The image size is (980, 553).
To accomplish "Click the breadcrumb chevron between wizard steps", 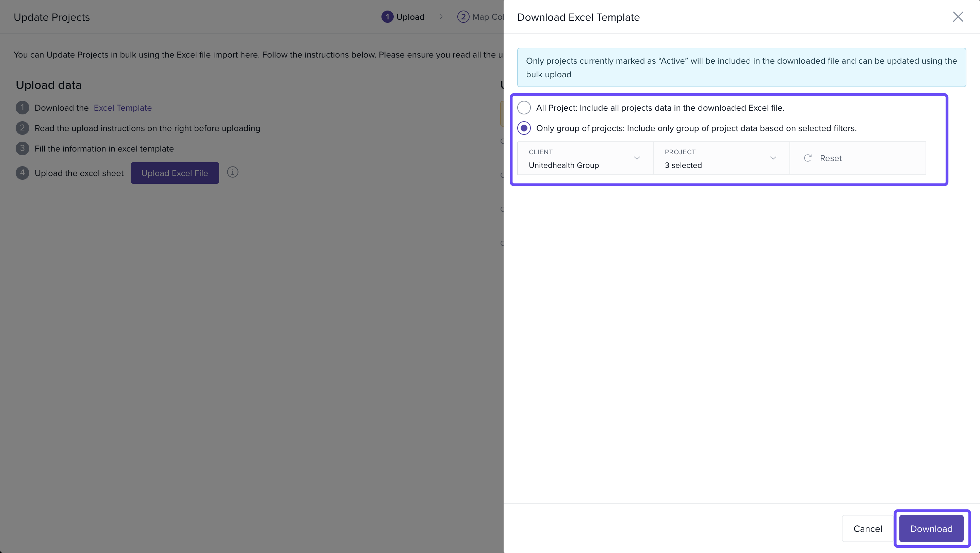I will click(441, 17).
